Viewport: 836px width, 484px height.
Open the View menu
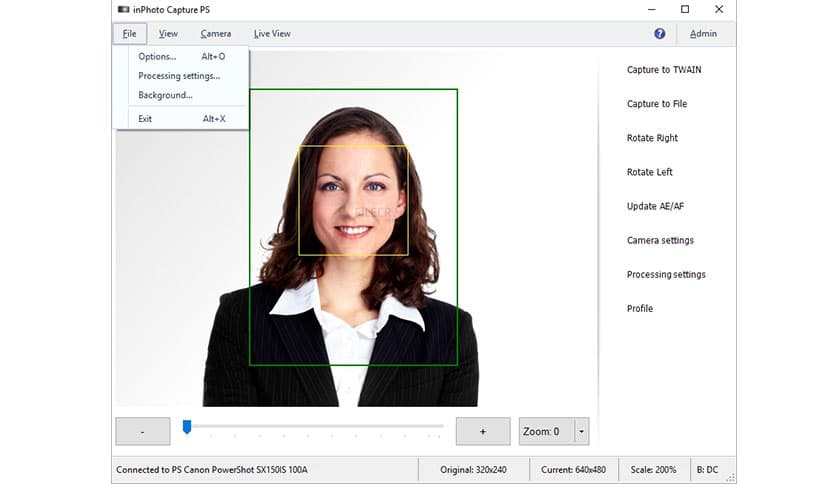tap(168, 33)
